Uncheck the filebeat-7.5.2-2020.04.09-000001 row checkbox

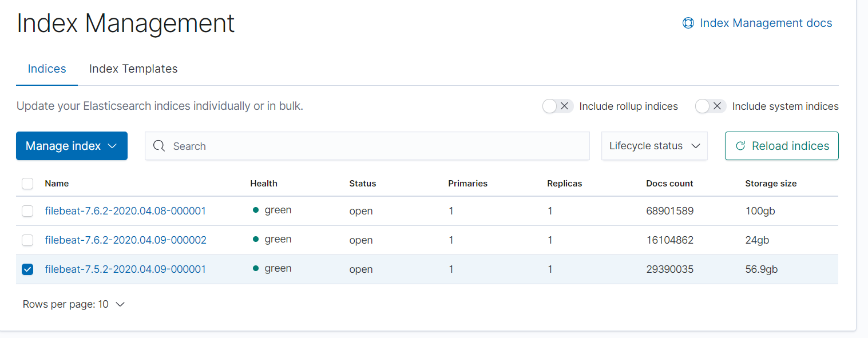[x=27, y=269]
